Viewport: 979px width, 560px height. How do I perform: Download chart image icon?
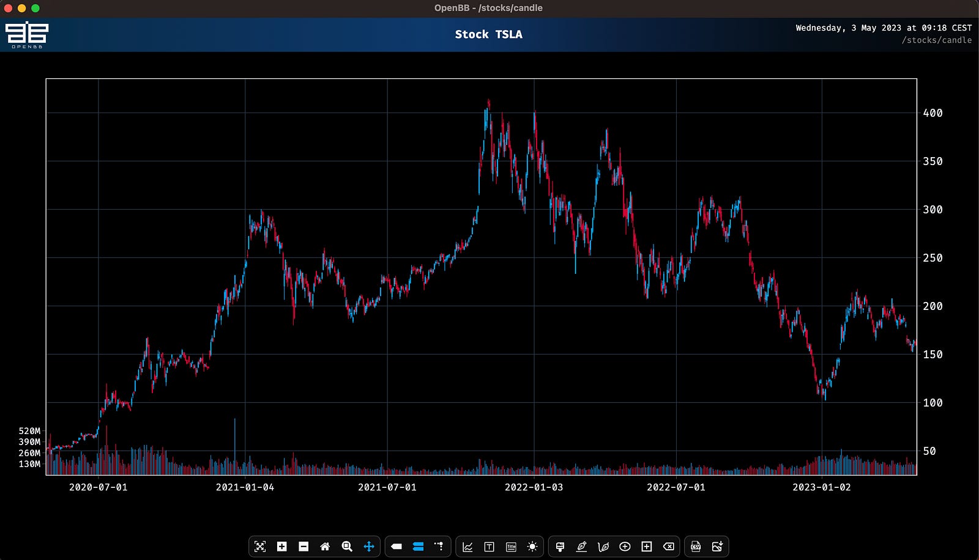(717, 547)
